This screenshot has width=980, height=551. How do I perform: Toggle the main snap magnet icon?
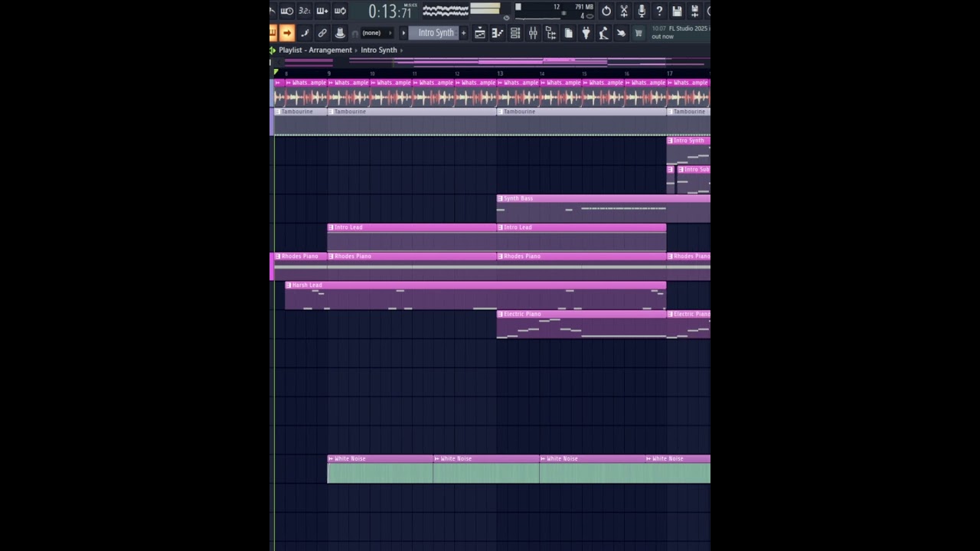(x=354, y=34)
